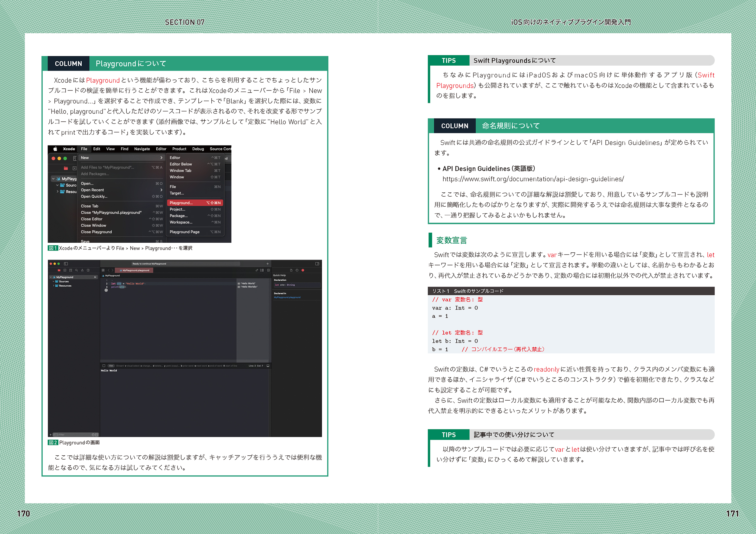Toggle the checkbox left of the Vim label

(104, 366)
